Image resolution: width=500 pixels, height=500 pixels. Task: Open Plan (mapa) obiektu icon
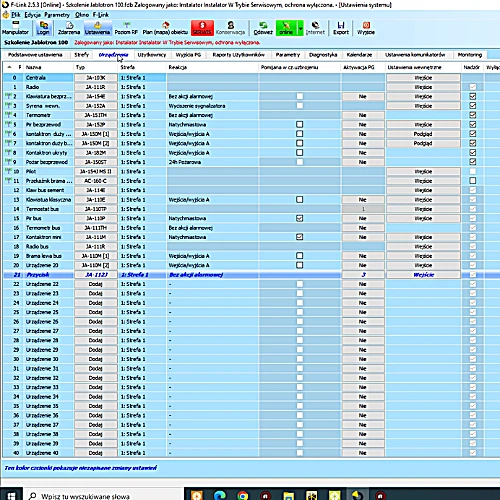pos(165,28)
